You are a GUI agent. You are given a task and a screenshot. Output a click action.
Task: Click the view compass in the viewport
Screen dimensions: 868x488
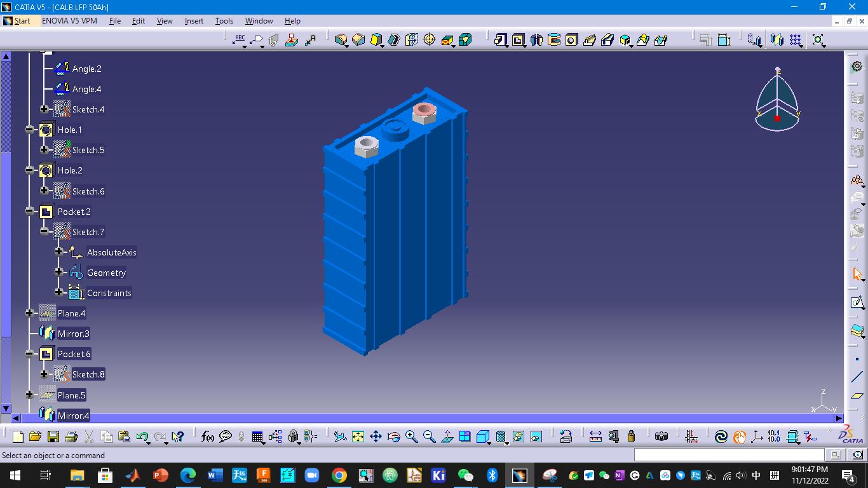(x=778, y=100)
